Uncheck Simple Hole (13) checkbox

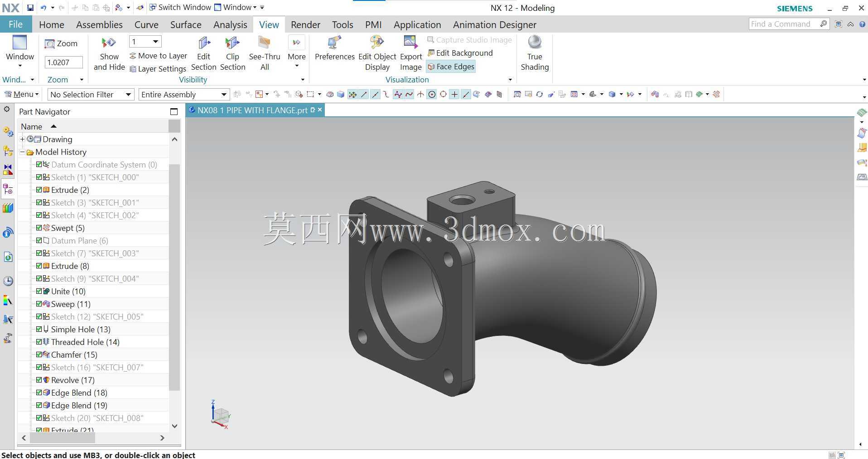pyautogui.click(x=39, y=329)
